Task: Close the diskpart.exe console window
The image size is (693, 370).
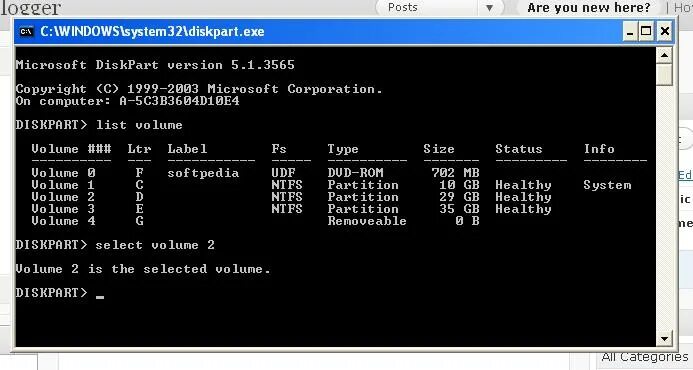Action: click(x=664, y=31)
